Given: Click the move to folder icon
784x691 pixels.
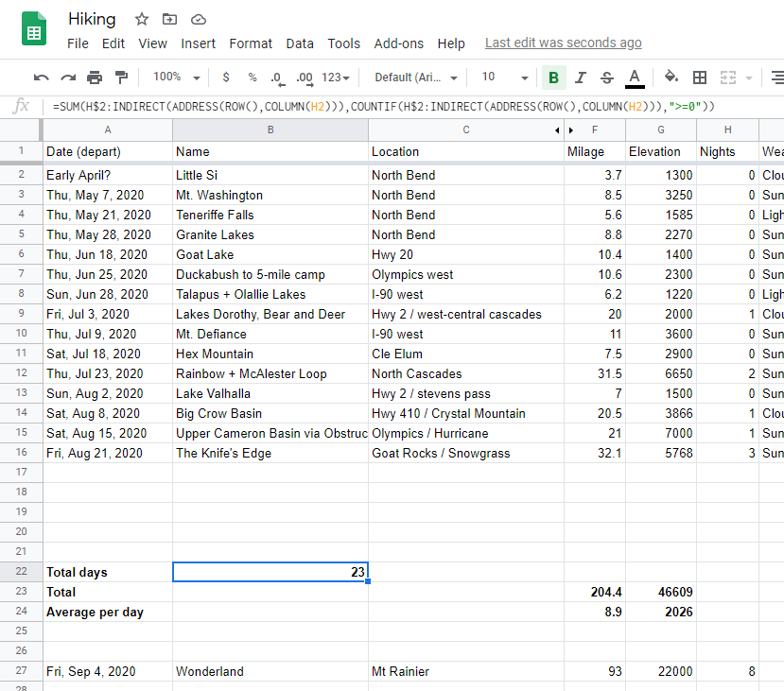Looking at the screenshot, I should coord(170,19).
